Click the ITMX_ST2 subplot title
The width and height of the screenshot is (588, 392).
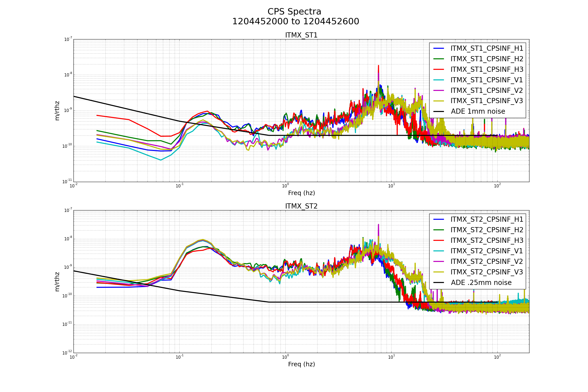(x=301, y=206)
